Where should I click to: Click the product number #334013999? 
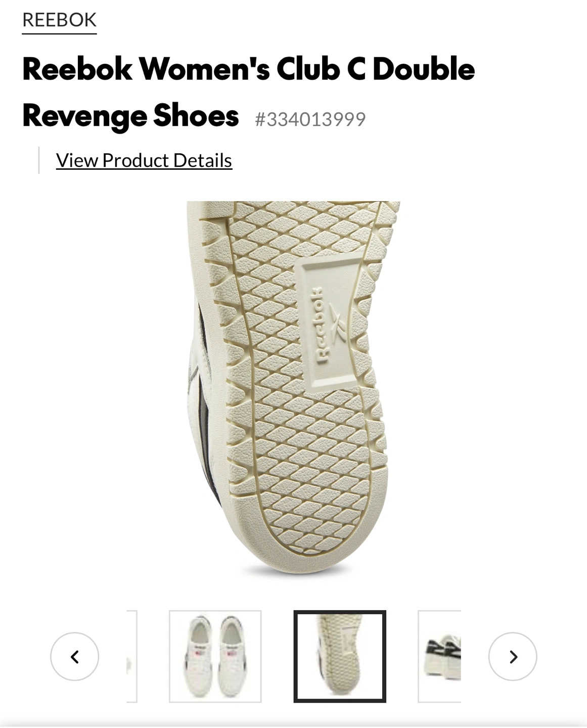pos(310,119)
